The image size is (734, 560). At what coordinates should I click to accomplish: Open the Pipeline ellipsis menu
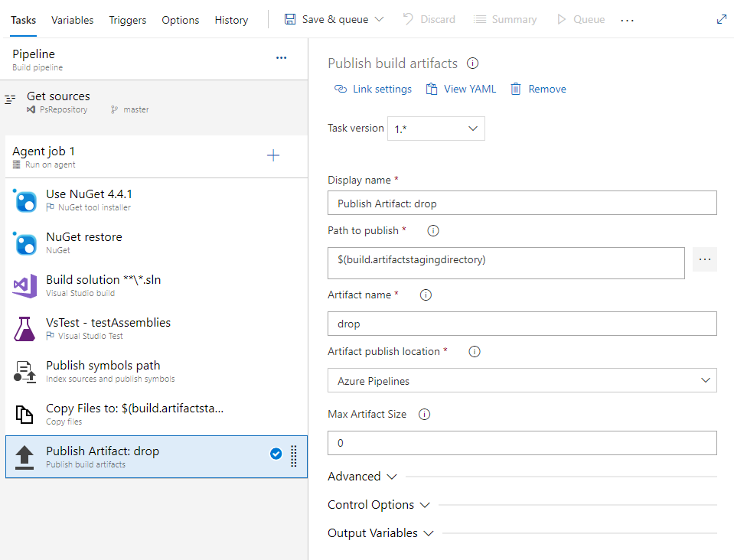click(x=281, y=57)
